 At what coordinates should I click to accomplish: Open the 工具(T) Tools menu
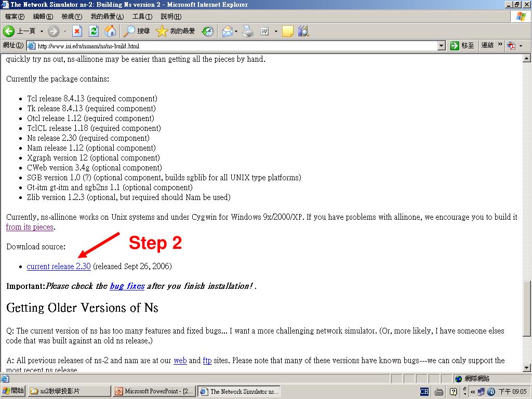coord(142,16)
